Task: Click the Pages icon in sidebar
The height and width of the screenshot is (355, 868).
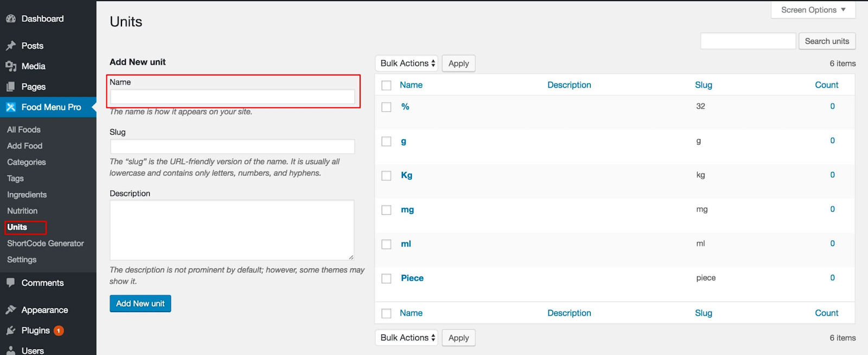Action: click(11, 87)
